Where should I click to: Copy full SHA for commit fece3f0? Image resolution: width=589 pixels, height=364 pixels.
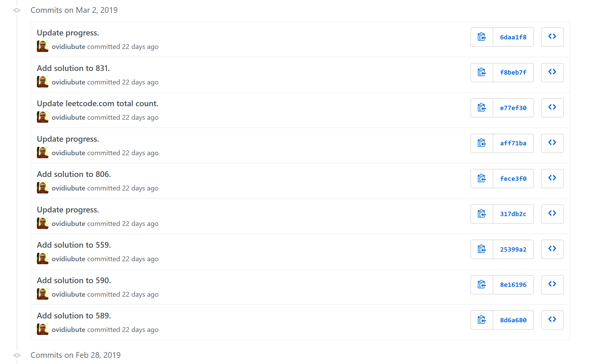click(482, 179)
